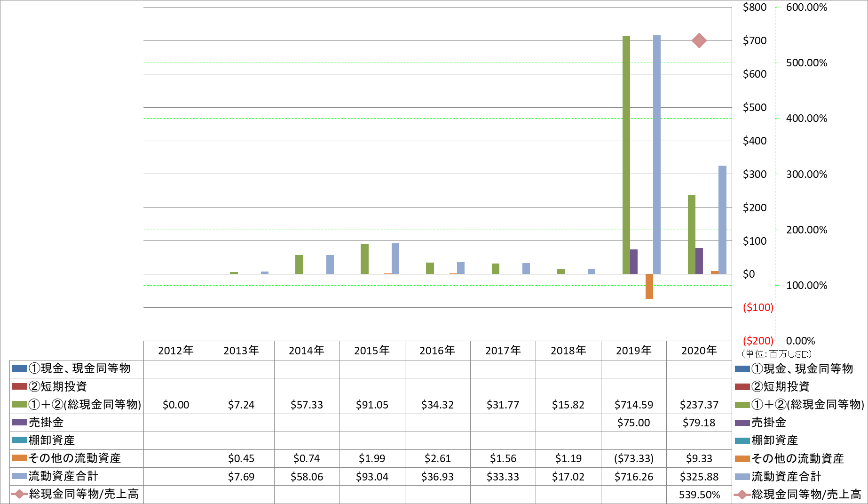
Task: Click the 2012年 column header
Action: click(x=176, y=351)
